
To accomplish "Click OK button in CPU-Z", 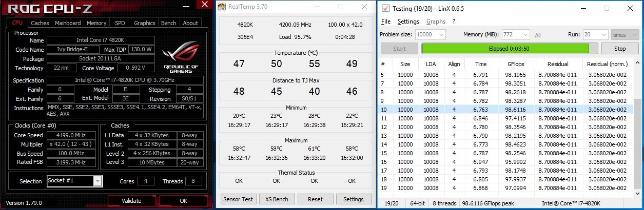I will tap(184, 201).
